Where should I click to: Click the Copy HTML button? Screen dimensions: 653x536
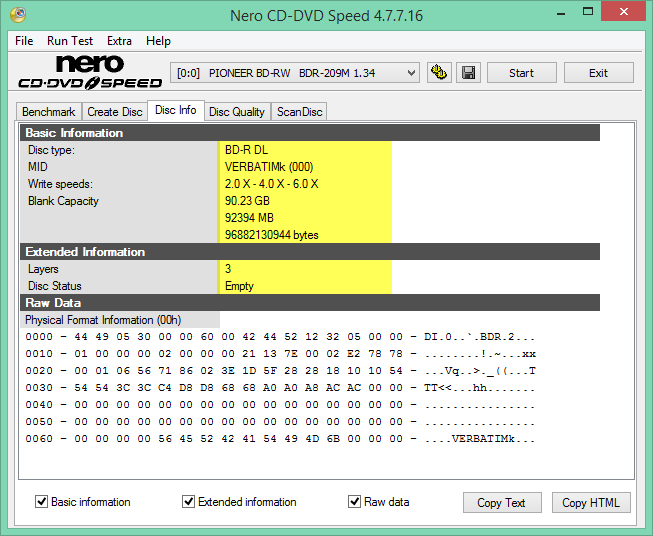point(591,503)
